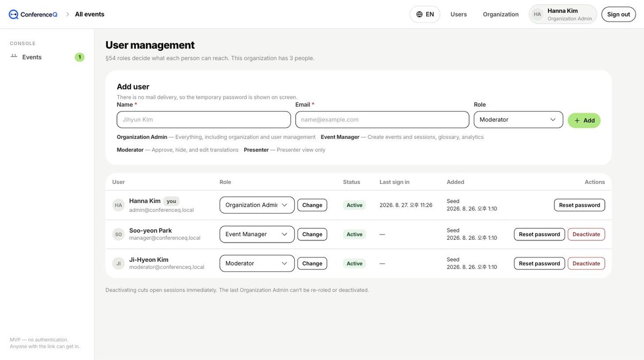Image resolution: width=644 pixels, height=360 pixels.
Task: Select Events in the console sidebar
Action: [47, 57]
